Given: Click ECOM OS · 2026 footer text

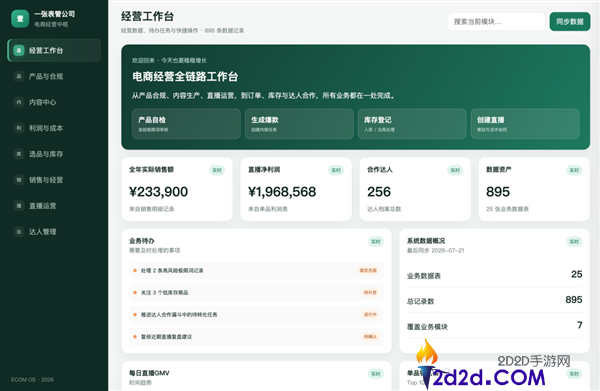Looking at the screenshot, I should 32,380.
